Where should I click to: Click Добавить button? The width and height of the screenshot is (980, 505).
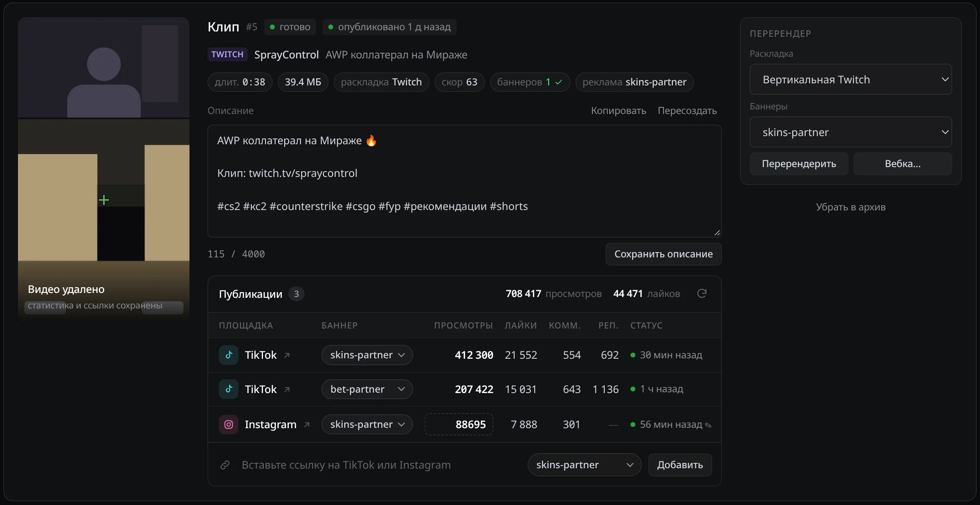[680, 465]
